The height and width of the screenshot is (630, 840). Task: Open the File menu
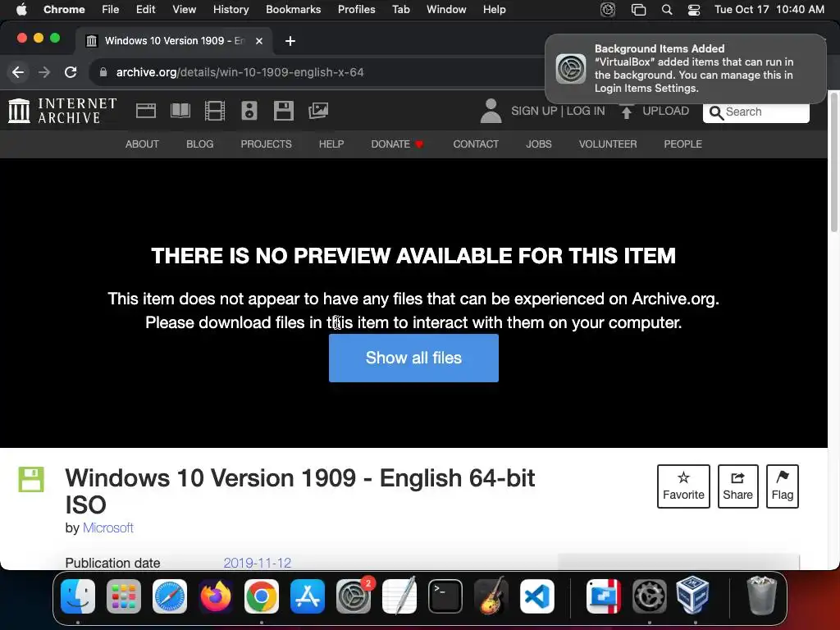pyautogui.click(x=111, y=10)
